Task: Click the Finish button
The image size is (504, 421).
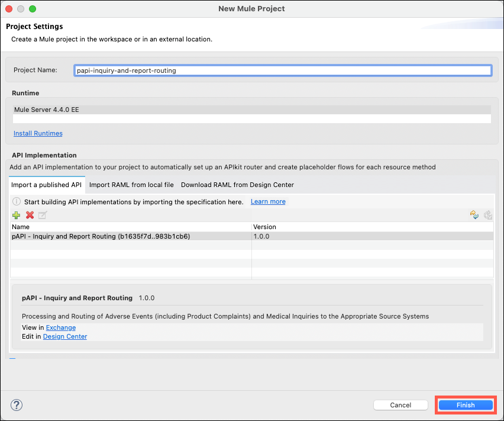Action: coord(466,405)
